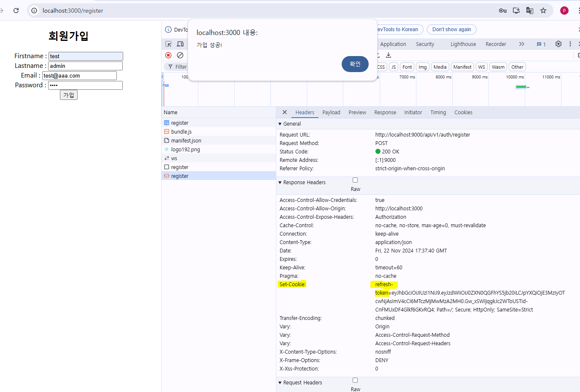Switch to the Payload tab
The image size is (580, 392).
click(x=331, y=113)
